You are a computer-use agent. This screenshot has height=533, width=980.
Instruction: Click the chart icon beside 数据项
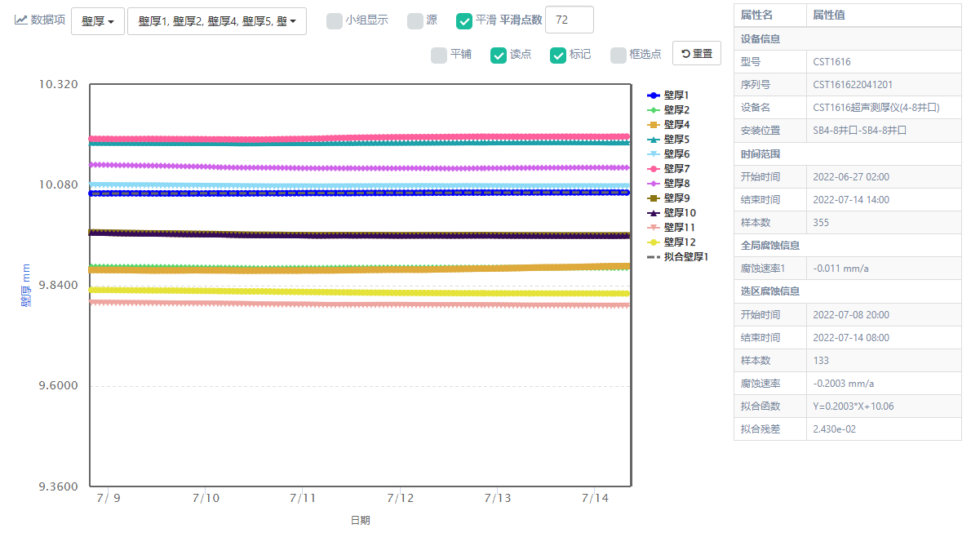21,20
